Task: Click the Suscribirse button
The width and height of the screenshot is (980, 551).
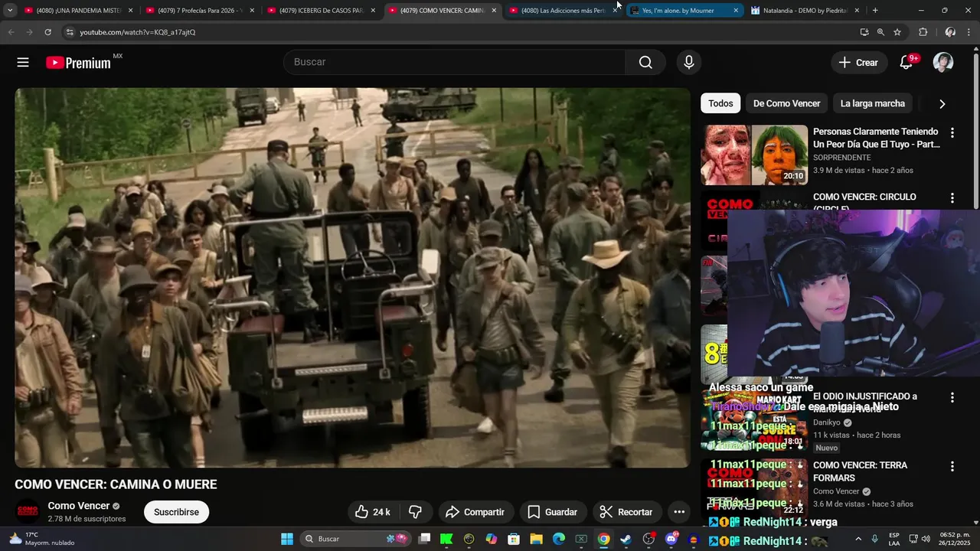Action: point(176,512)
